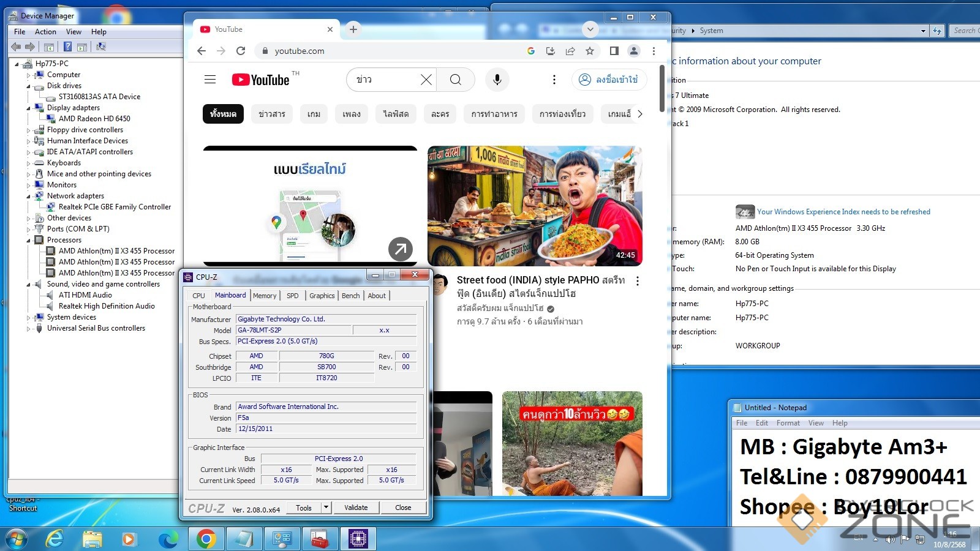Select the เพลง filter chip

[x=351, y=114]
